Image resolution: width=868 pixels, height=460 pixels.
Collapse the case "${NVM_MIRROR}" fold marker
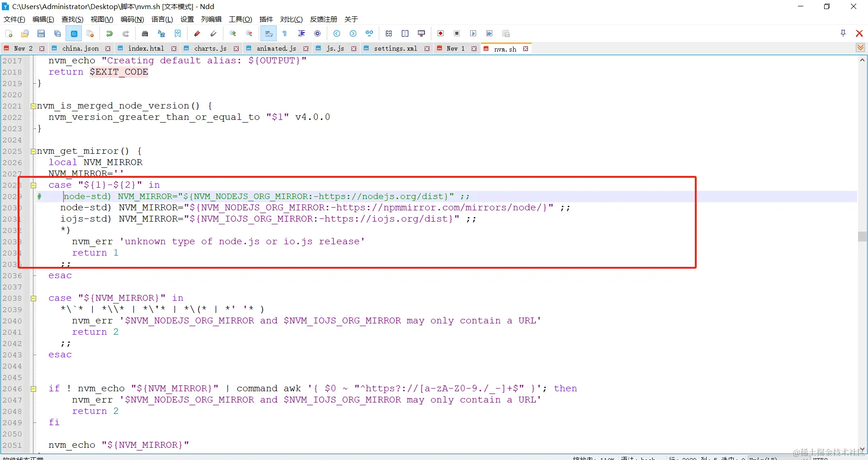click(x=33, y=298)
